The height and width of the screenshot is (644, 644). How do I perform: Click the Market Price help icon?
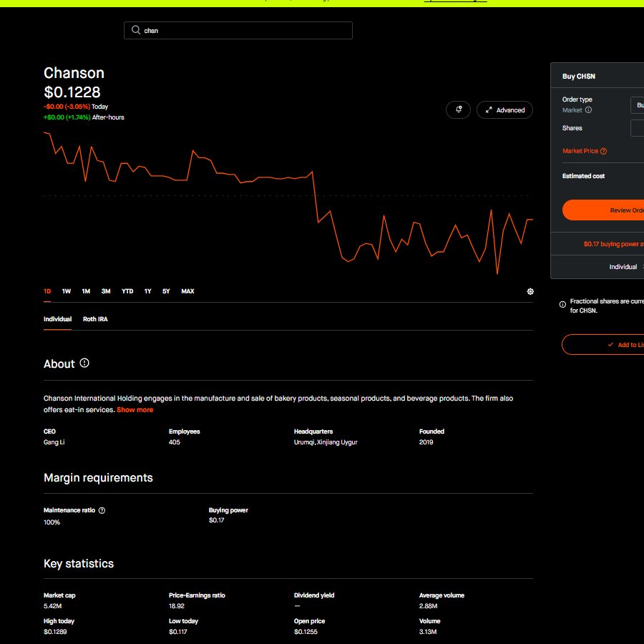tap(603, 151)
